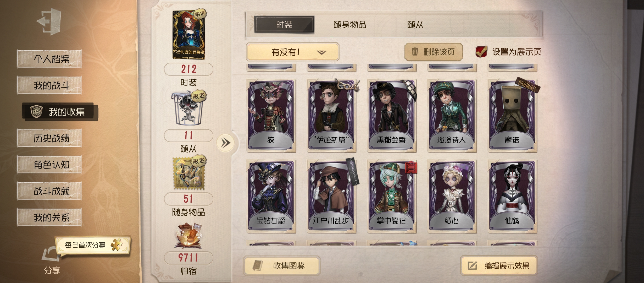Switch to the 随从 tab

click(x=415, y=25)
